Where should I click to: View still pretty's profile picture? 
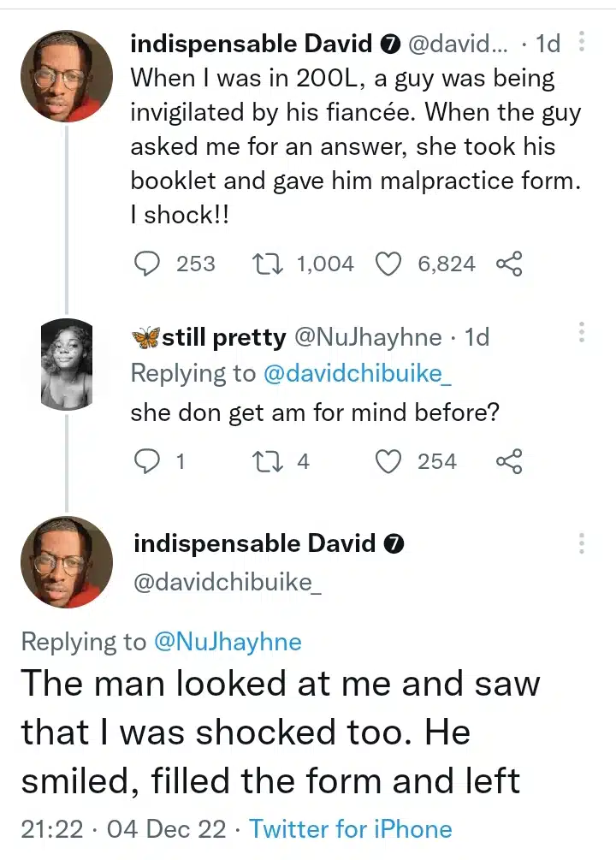click(x=67, y=363)
